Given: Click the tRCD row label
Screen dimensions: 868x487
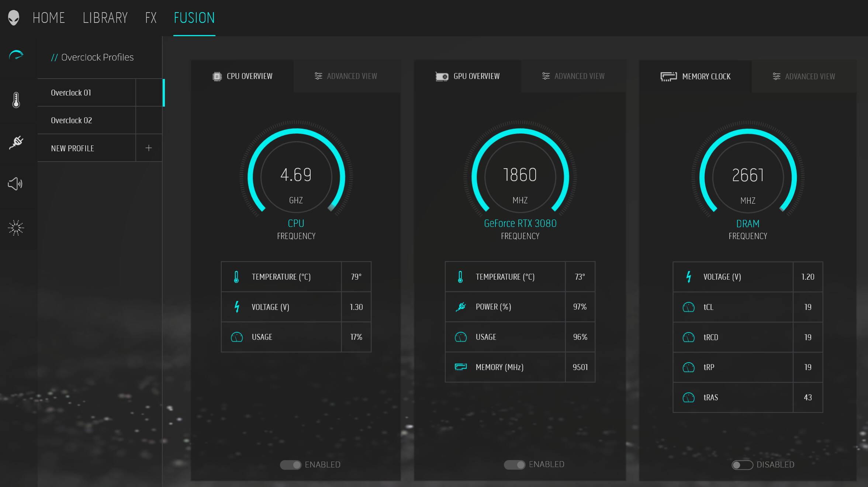Looking at the screenshot, I should (x=711, y=337).
